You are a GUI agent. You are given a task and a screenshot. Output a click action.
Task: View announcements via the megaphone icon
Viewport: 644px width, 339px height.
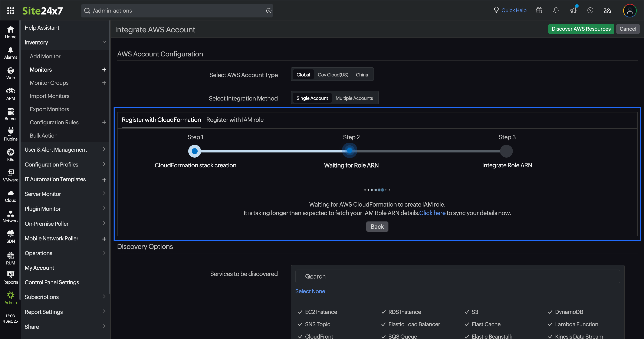point(573,10)
